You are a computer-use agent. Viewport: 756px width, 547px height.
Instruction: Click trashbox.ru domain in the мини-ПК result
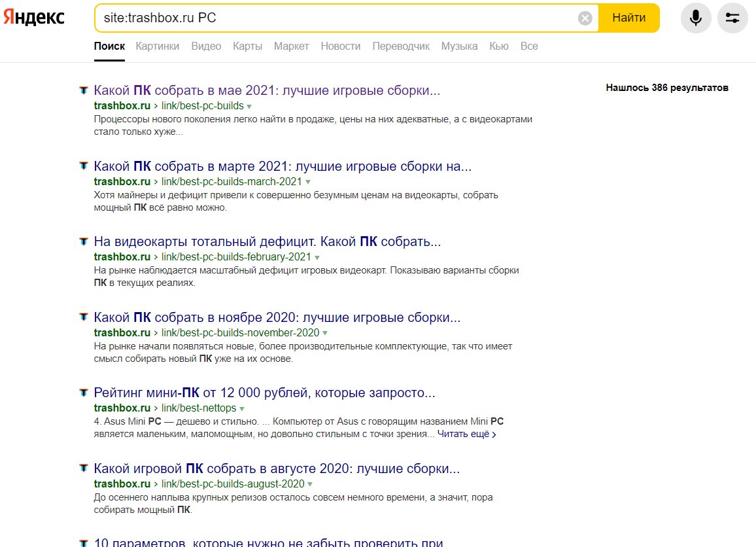122,408
